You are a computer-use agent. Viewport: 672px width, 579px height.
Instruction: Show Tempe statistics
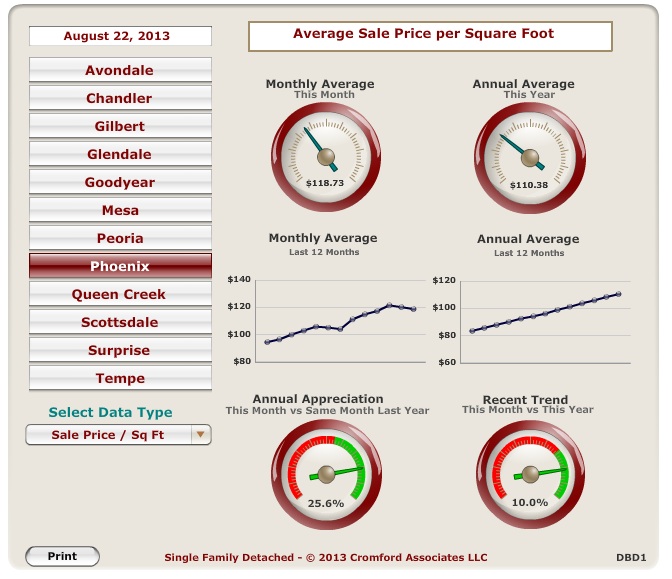[x=120, y=378]
